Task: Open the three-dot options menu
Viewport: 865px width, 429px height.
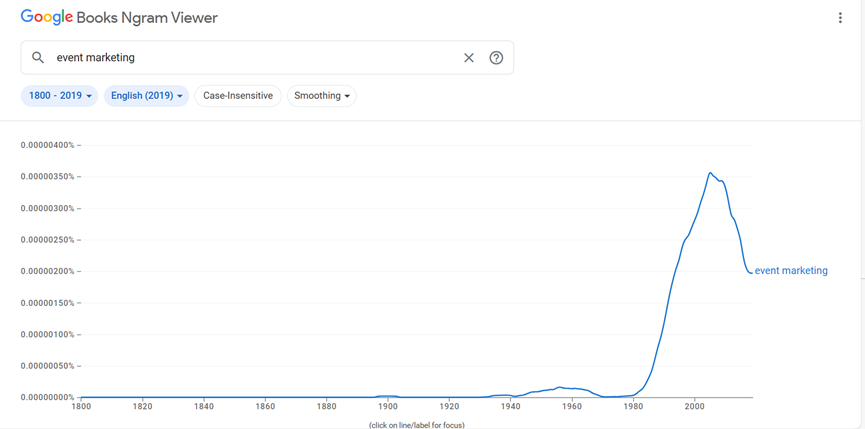Action: [x=840, y=18]
